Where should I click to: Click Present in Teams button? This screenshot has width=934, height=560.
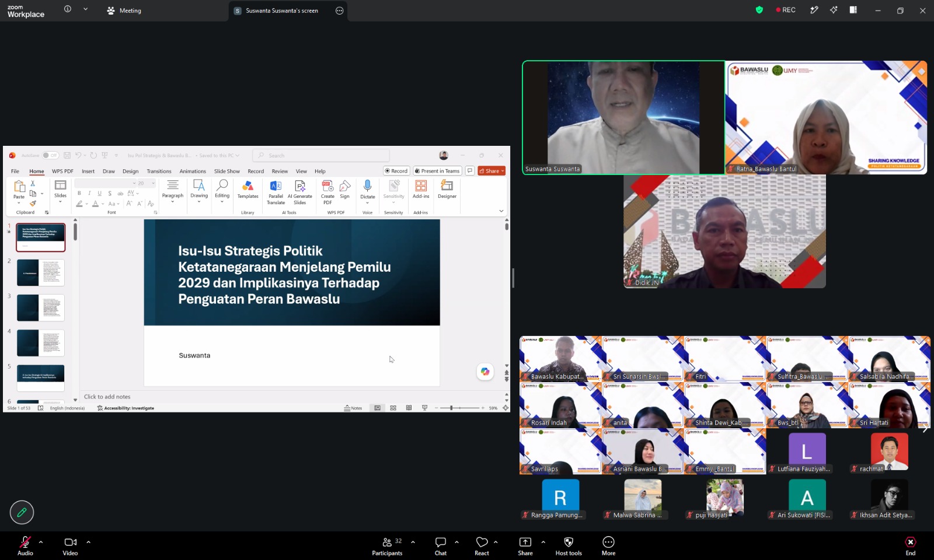tap(437, 171)
